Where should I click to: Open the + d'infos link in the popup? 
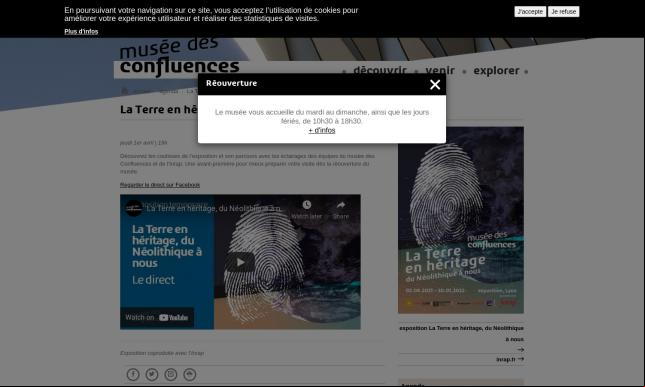pyautogui.click(x=322, y=130)
